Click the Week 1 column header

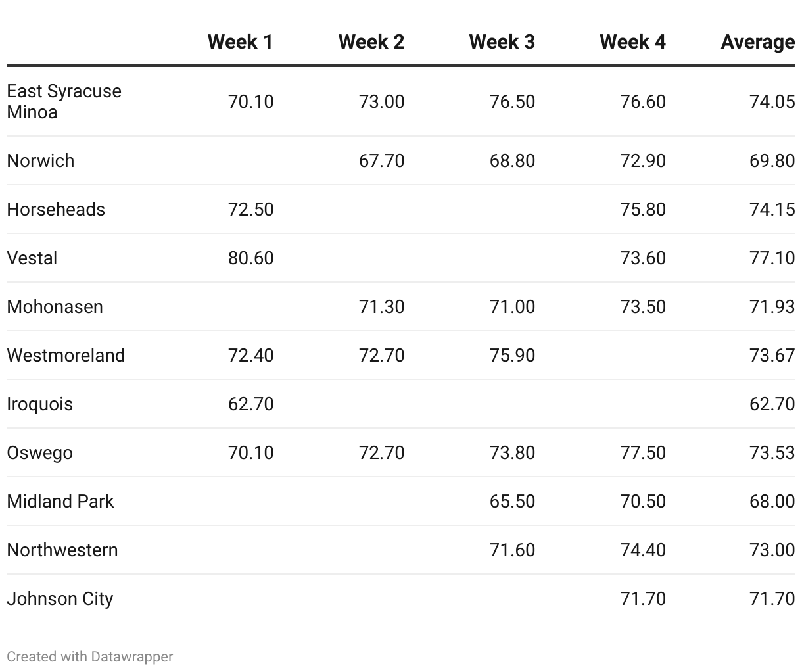[240, 42]
